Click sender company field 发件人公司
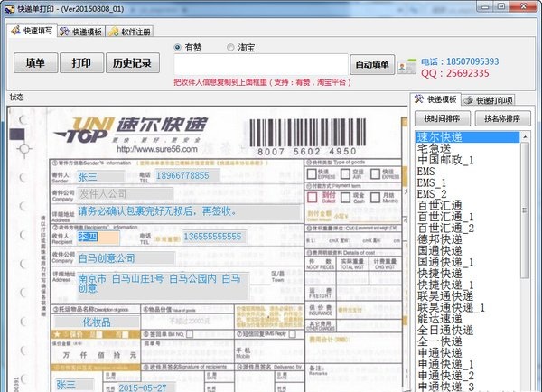 pyautogui.click(x=125, y=194)
